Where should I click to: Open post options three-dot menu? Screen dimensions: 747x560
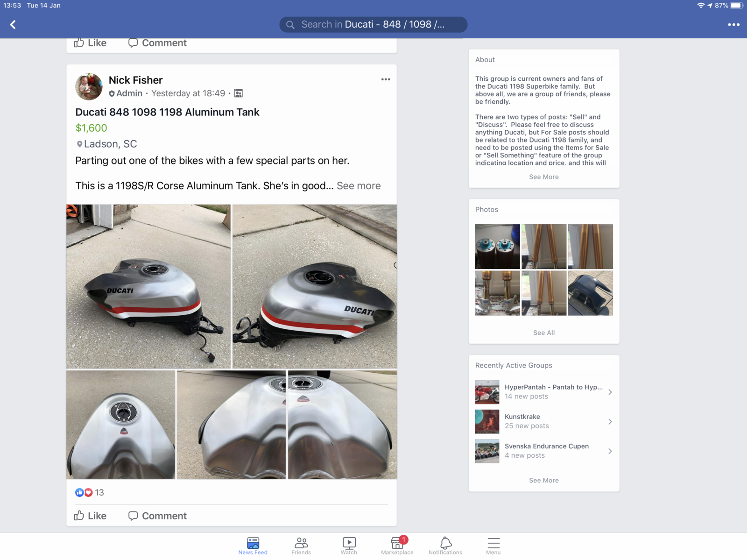pos(385,79)
